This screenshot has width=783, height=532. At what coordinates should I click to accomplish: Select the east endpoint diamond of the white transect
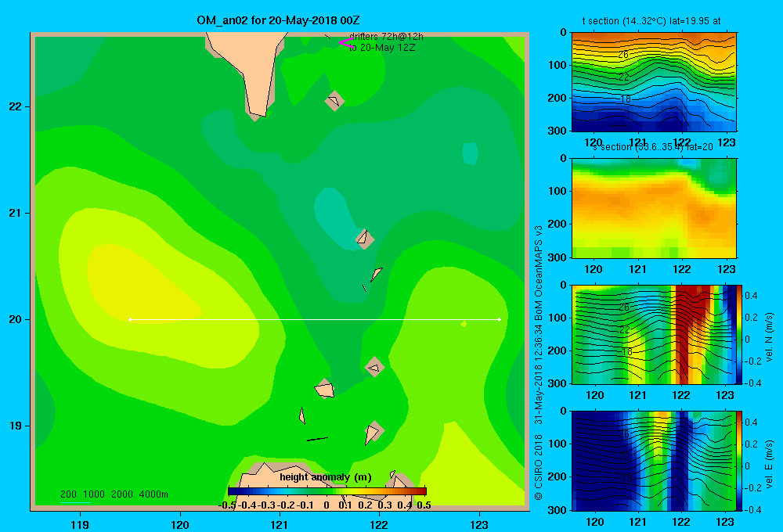coord(500,319)
